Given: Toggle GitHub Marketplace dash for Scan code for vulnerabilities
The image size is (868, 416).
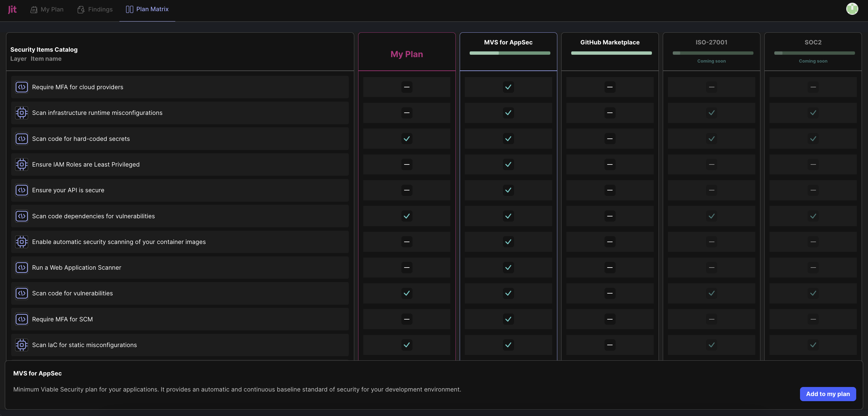Looking at the screenshot, I should click(x=610, y=293).
